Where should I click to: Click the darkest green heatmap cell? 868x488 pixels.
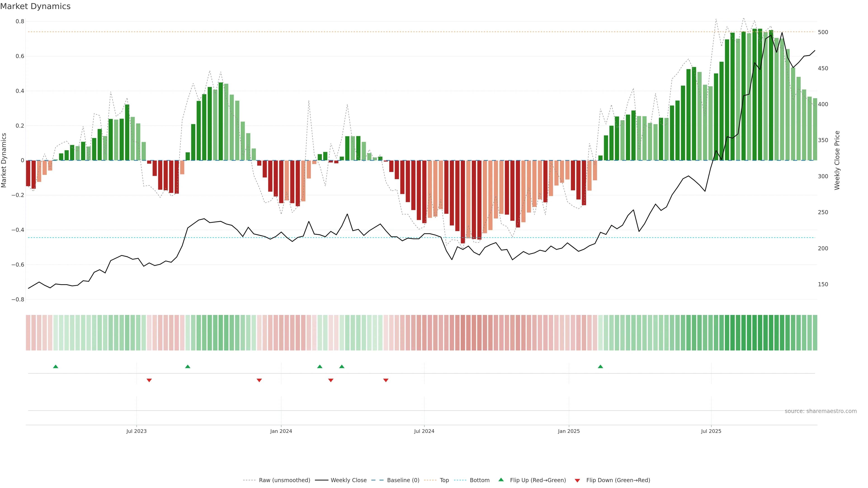click(755, 333)
